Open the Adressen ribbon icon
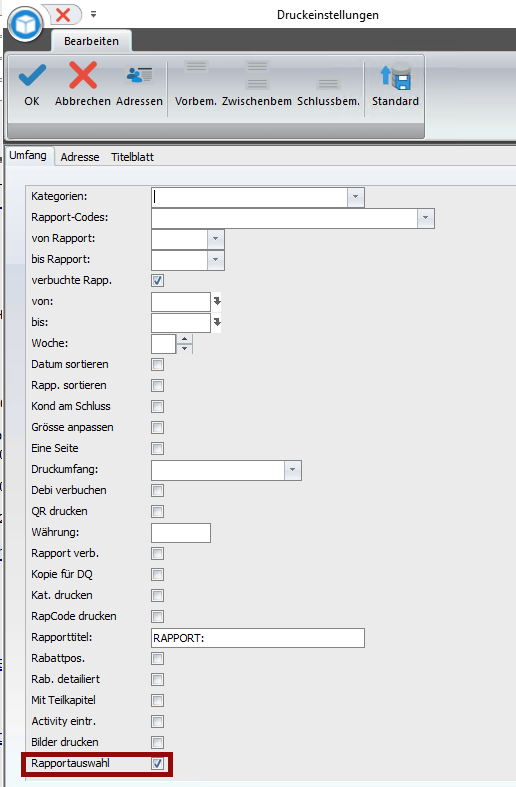Screen dimensions: 516x787 [x=139, y=75]
